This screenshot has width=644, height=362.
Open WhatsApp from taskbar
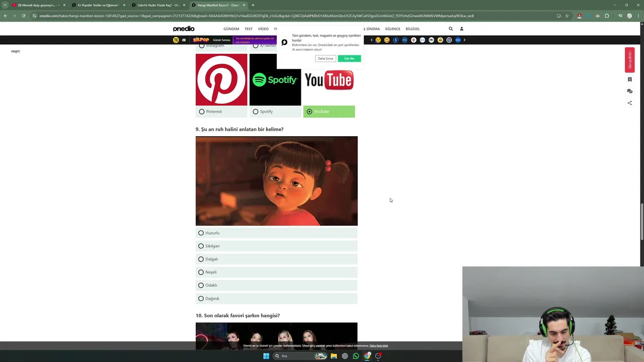[356, 356]
